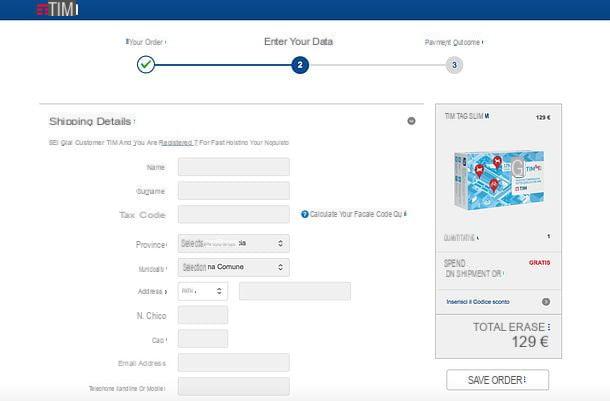Click the question mark help icon beside Tax Code
Image resolution: width=610 pixels, height=401 pixels.
305,214
